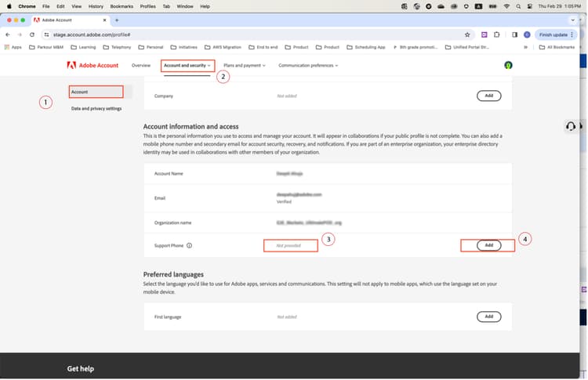The height and width of the screenshot is (380, 588).
Task: Open Spotlight search in the menu bar
Action: (x=518, y=6)
